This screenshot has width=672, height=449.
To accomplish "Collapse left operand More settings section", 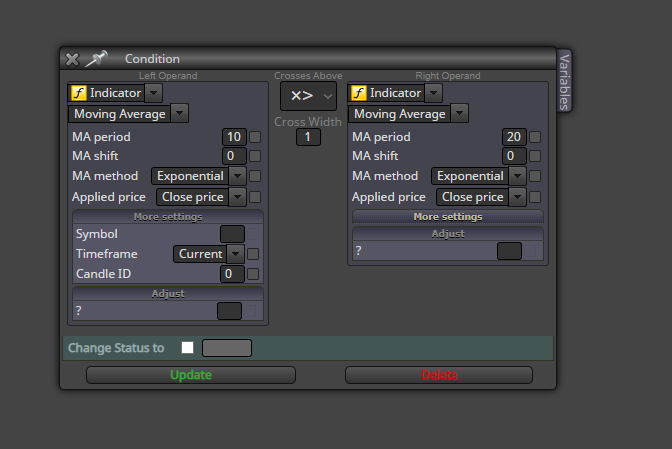I will pos(168,217).
